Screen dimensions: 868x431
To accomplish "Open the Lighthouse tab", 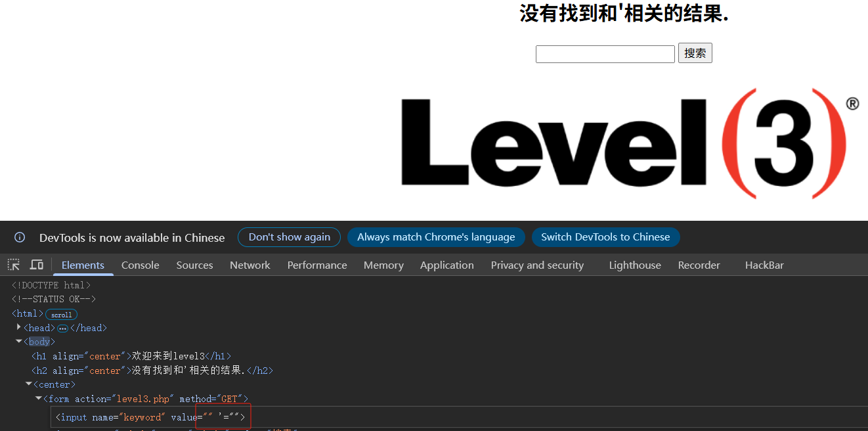I will [x=635, y=265].
